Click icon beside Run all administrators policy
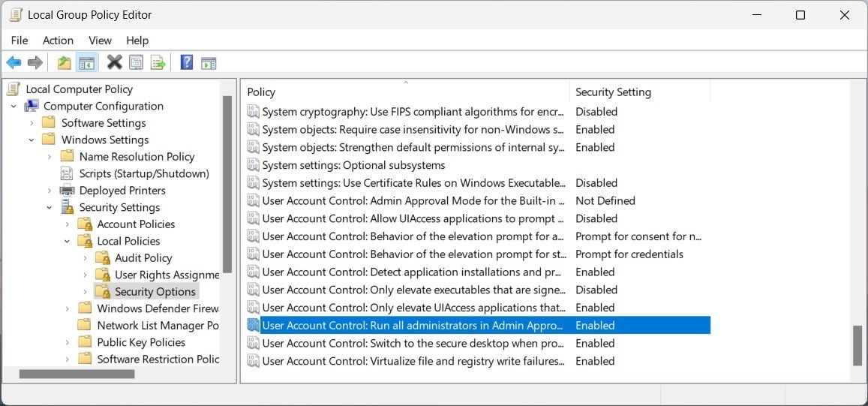Image resolution: width=868 pixels, height=406 pixels. (x=253, y=326)
